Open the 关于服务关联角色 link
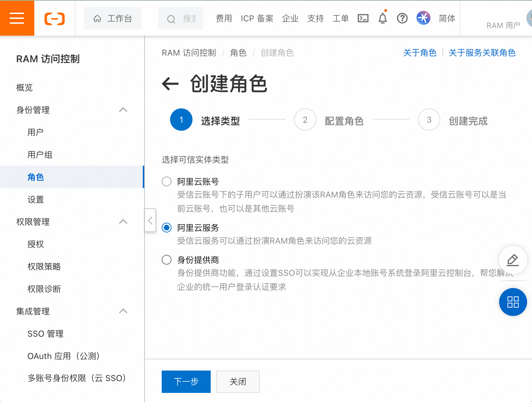The height and width of the screenshot is (402, 532). [x=482, y=53]
